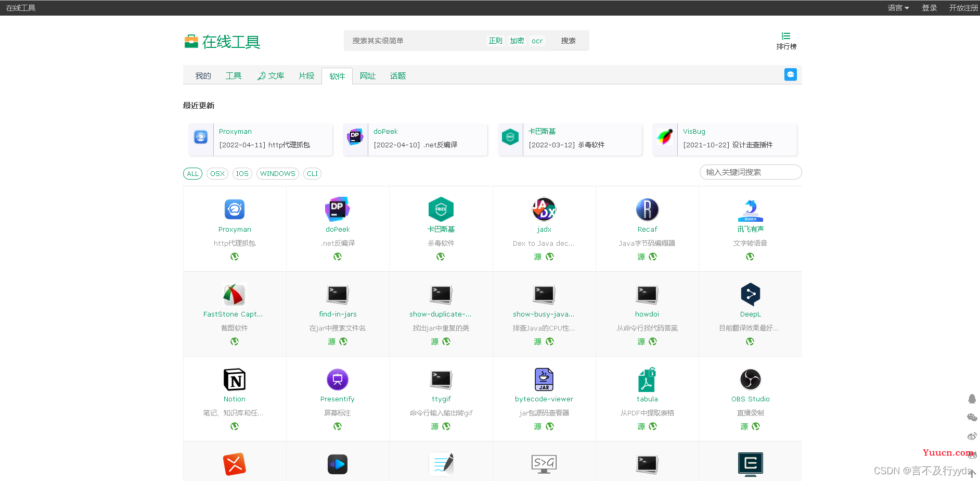Screen dimensions: 980x481
Task: Filter software by ALL tag
Action: tap(192, 174)
